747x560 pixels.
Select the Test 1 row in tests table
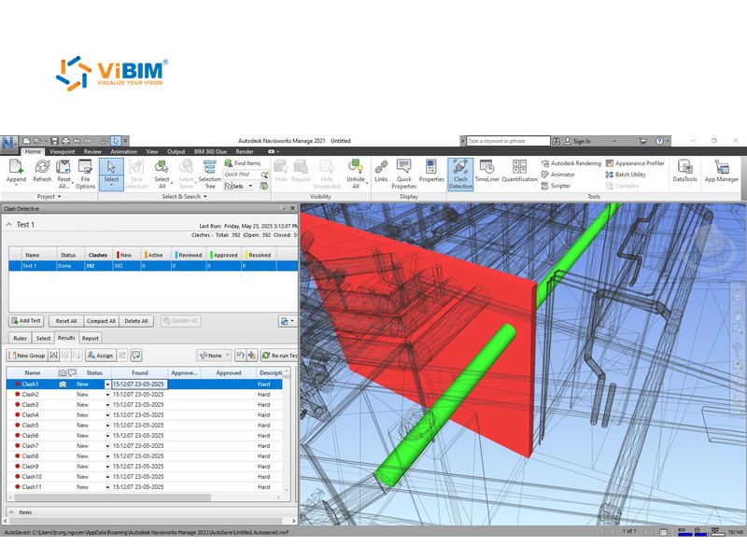[x=153, y=266]
